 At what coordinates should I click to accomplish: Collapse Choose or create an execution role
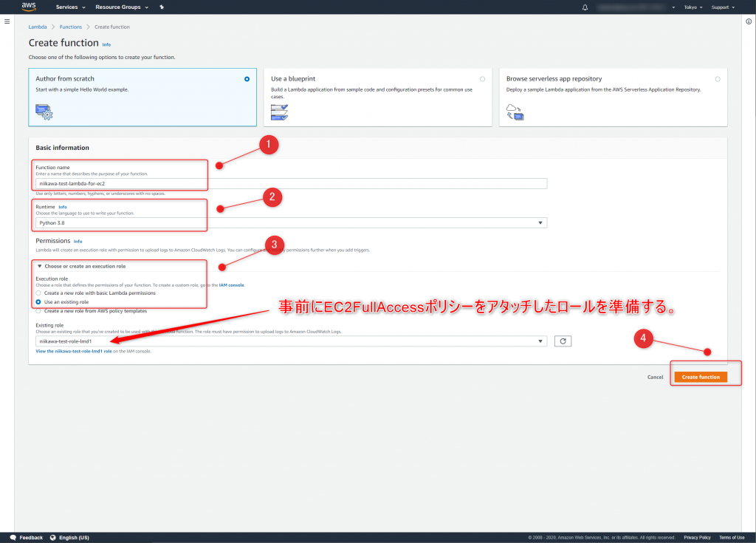pyautogui.click(x=81, y=267)
